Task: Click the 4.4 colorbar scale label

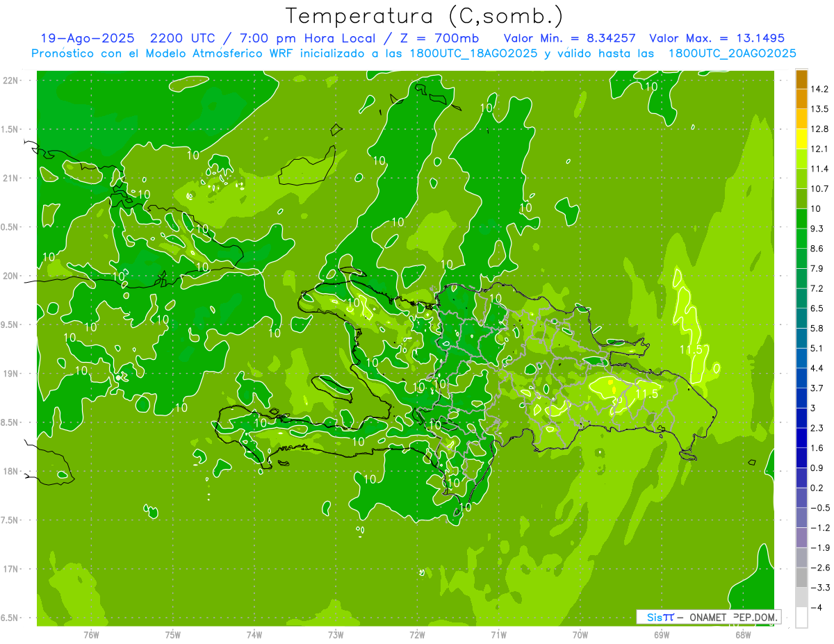Action: coord(817,368)
